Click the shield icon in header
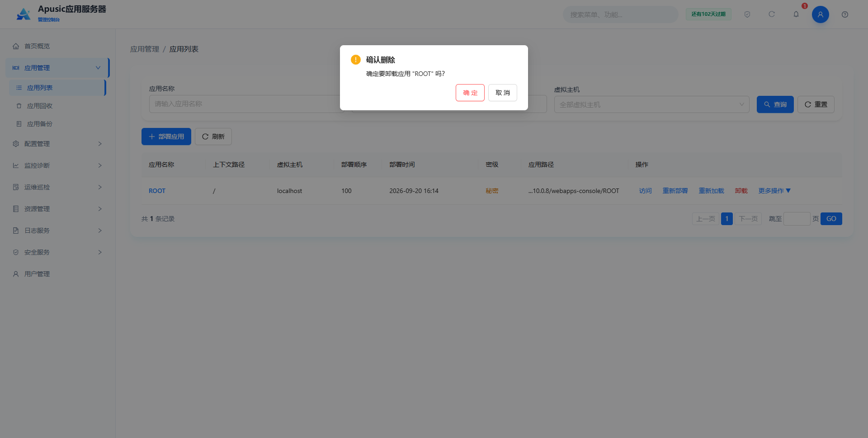Viewport: 868px width, 438px height. click(747, 14)
